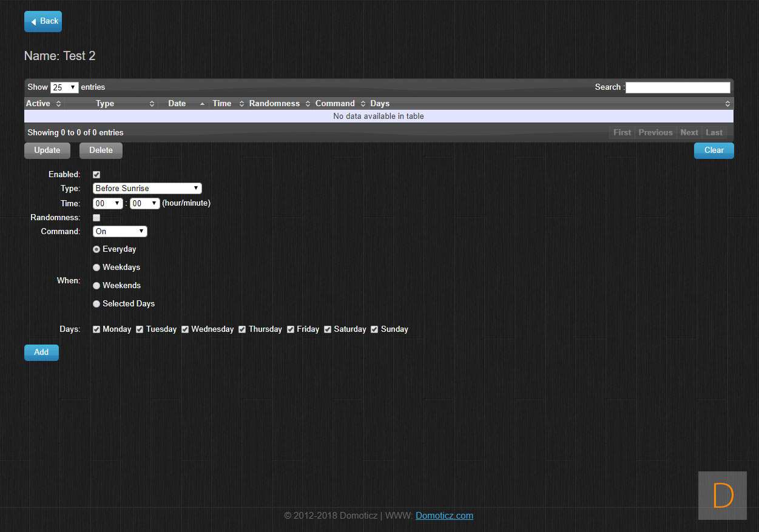Enable the Randomness checkbox

(x=96, y=218)
